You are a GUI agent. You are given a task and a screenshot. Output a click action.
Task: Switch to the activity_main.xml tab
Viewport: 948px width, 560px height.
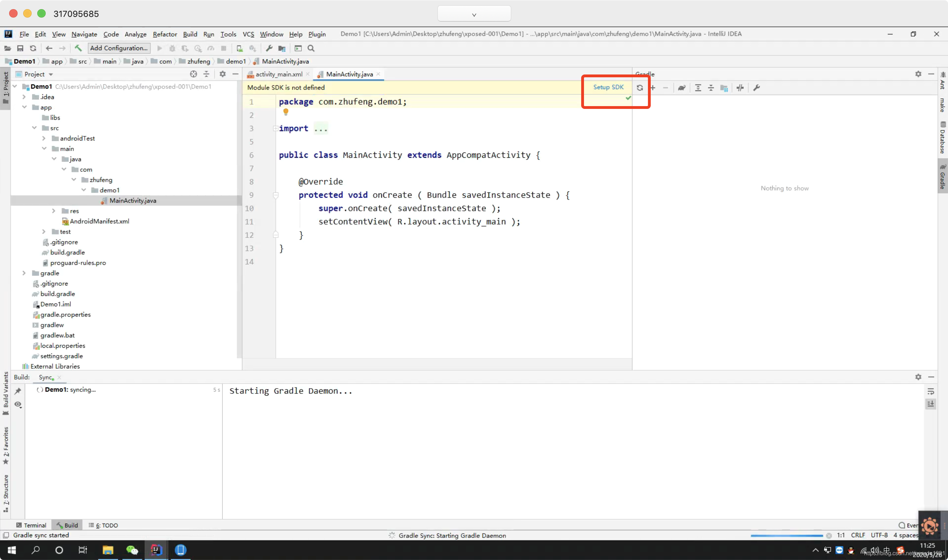click(279, 74)
